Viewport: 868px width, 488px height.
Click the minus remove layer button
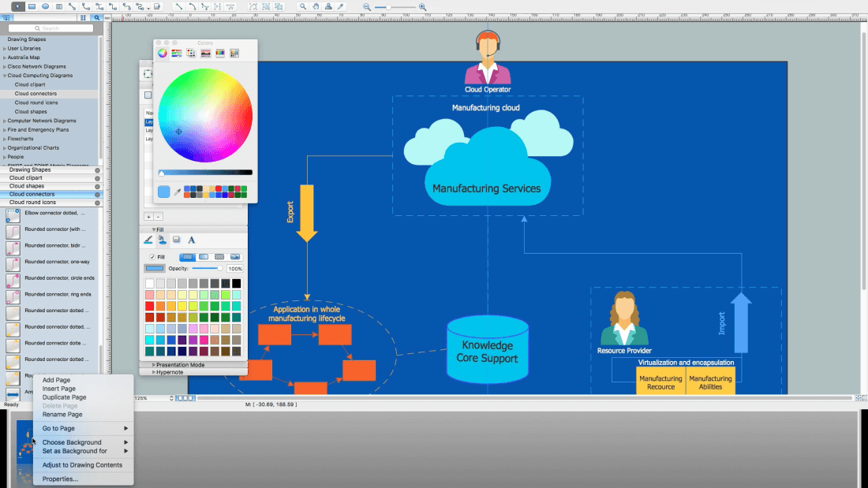coord(158,216)
